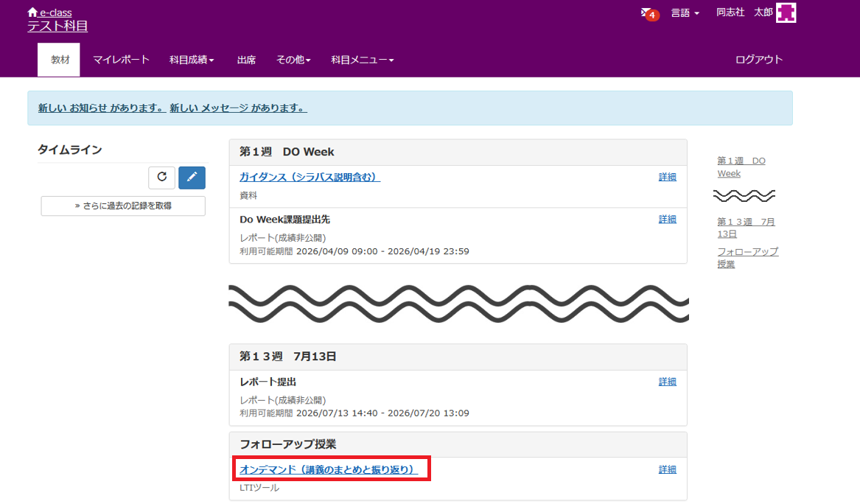860x504 pixels.
Task: Expand the 科目成績 menu
Action: [192, 60]
